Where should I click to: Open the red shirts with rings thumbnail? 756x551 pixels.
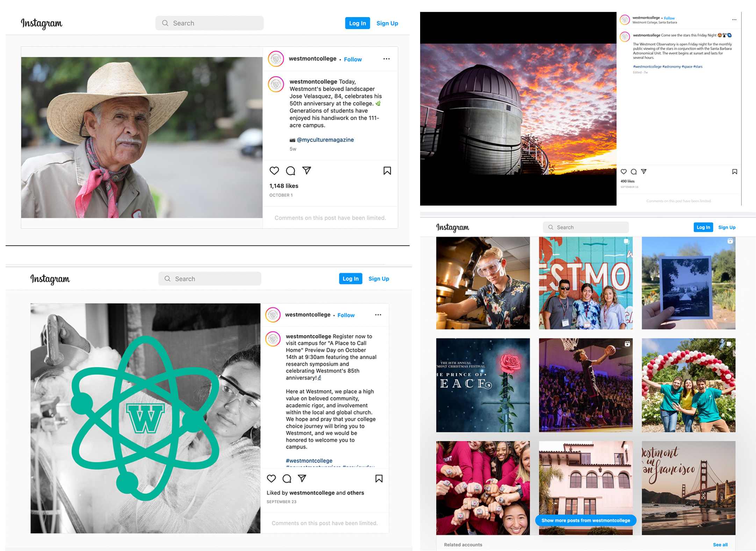pyautogui.click(x=483, y=488)
